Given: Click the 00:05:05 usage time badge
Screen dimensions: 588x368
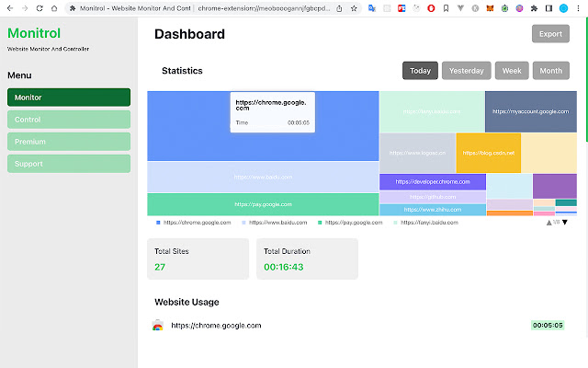Looking at the screenshot, I should pos(548,325).
